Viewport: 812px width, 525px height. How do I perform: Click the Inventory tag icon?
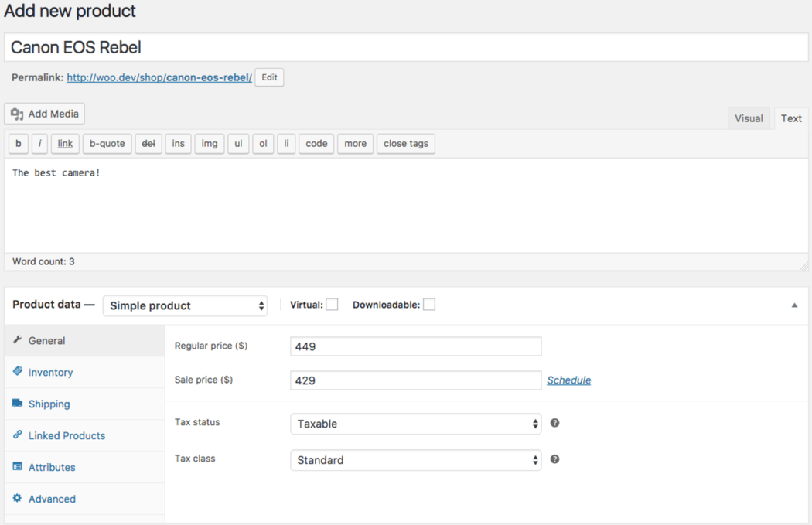tap(18, 372)
